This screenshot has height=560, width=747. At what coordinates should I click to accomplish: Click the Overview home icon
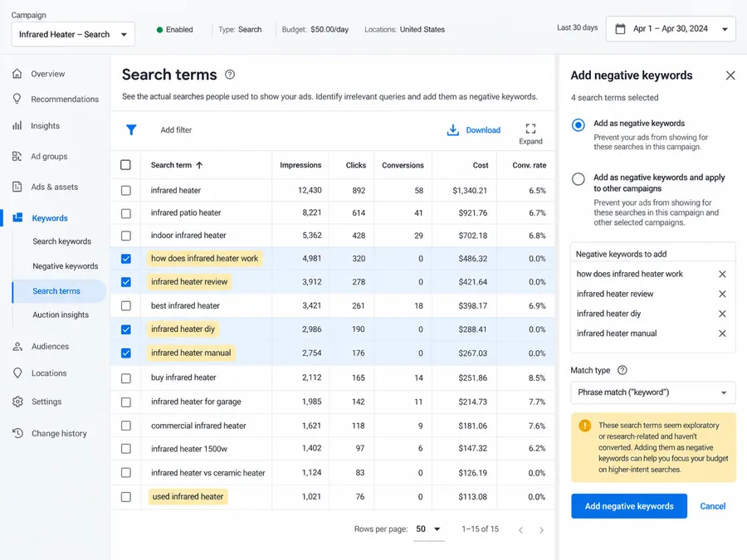[17, 74]
